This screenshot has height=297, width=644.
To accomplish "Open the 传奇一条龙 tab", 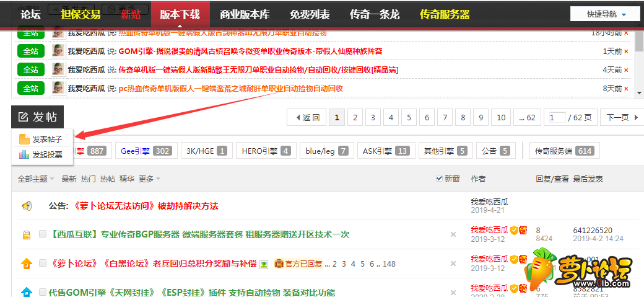I will (x=375, y=16).
